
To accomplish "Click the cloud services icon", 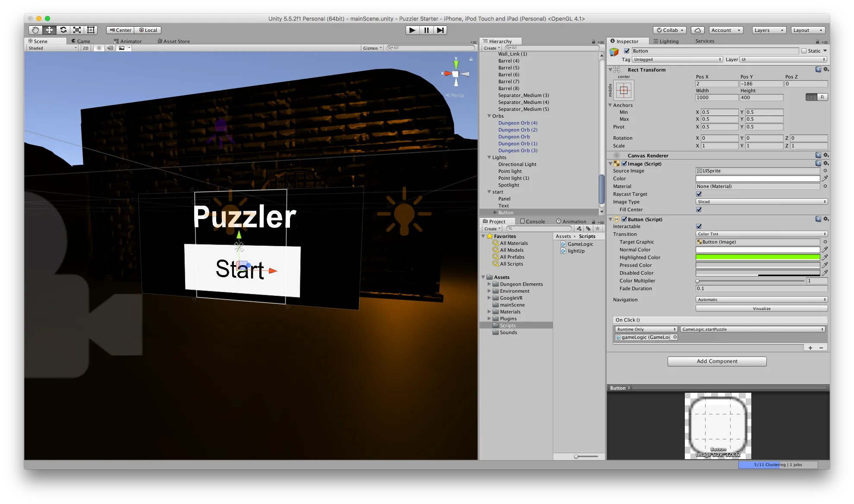I will (x=697, y=30).
